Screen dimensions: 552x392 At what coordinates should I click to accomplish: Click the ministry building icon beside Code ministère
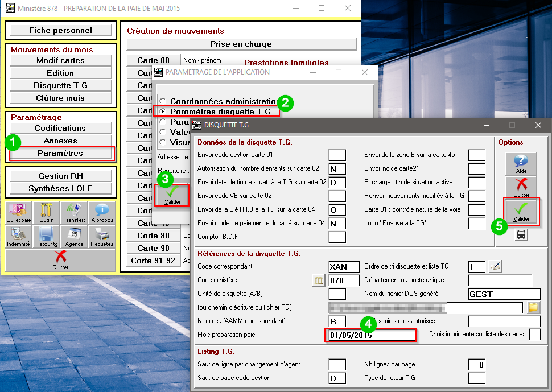[319, 280]
